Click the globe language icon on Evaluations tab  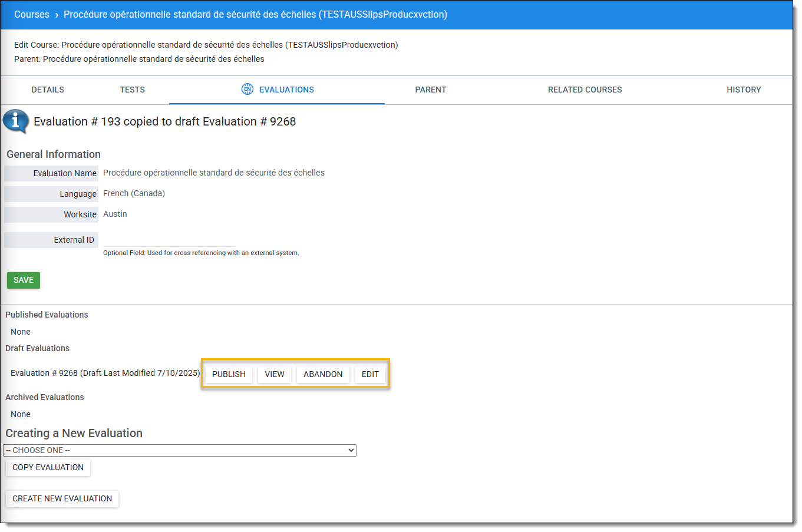[247, 89]
